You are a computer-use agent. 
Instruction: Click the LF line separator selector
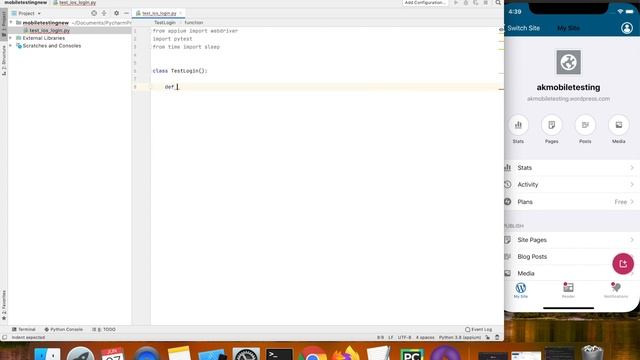click(391, 338)
